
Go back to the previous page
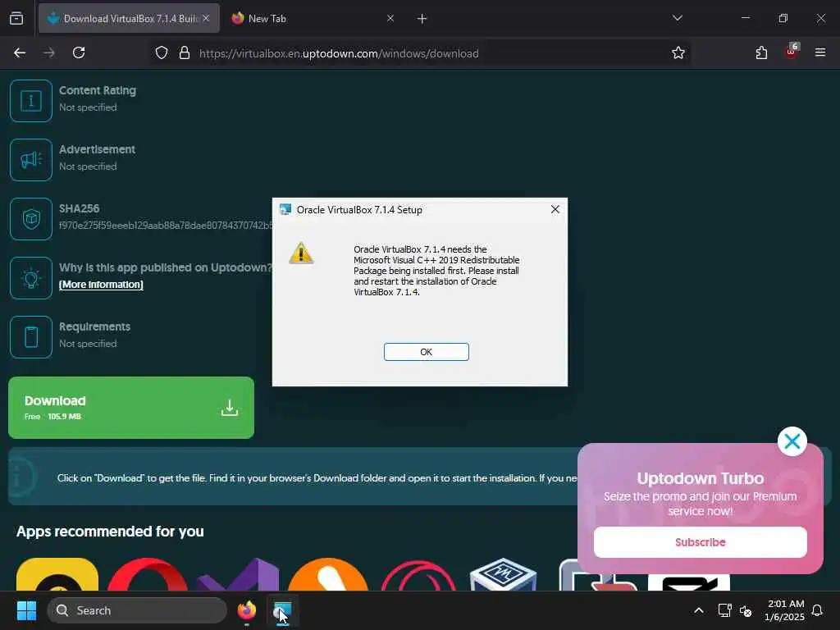pyautogui.click(x=20, y=52)
